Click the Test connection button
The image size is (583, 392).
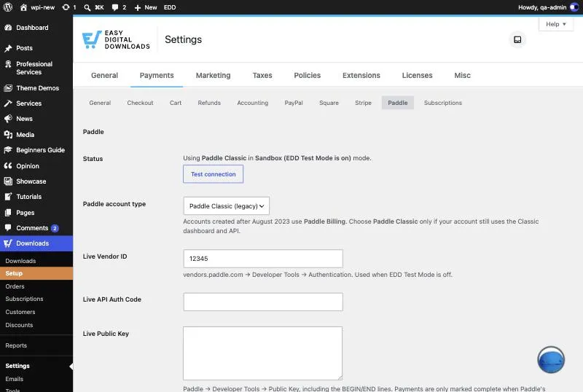pyautogui.click(x=213, y=174)
